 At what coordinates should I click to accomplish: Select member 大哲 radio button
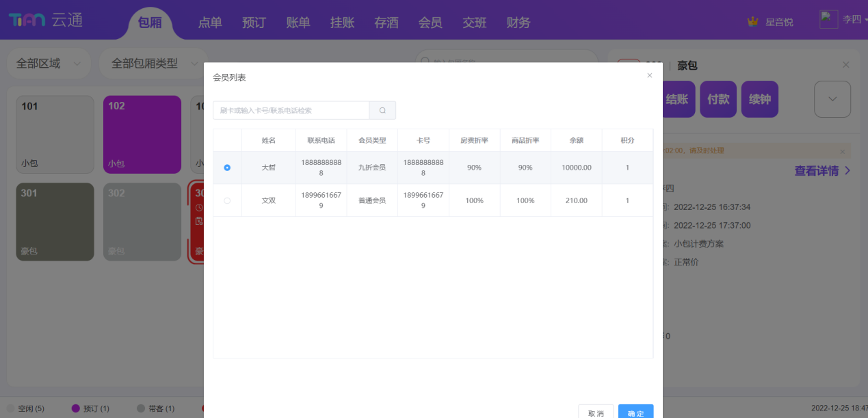pos(227,168)
